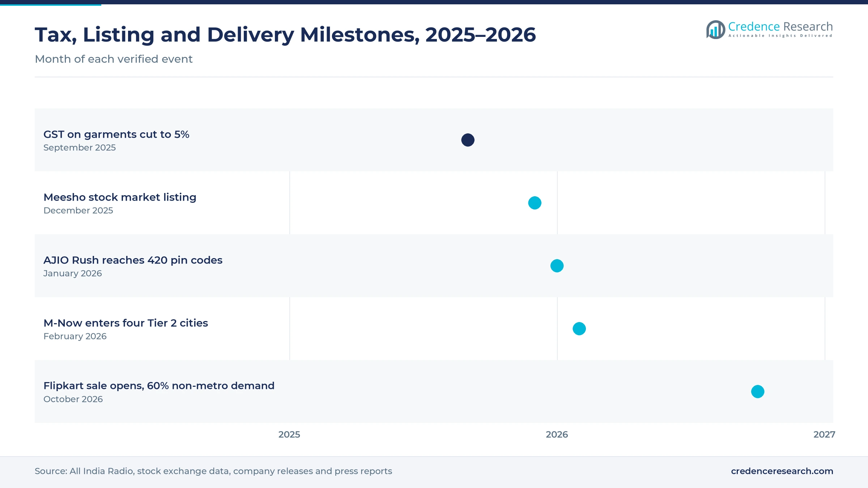Click the 'February 2026' date text
The image size is (868, 488).
pos(75,336)
